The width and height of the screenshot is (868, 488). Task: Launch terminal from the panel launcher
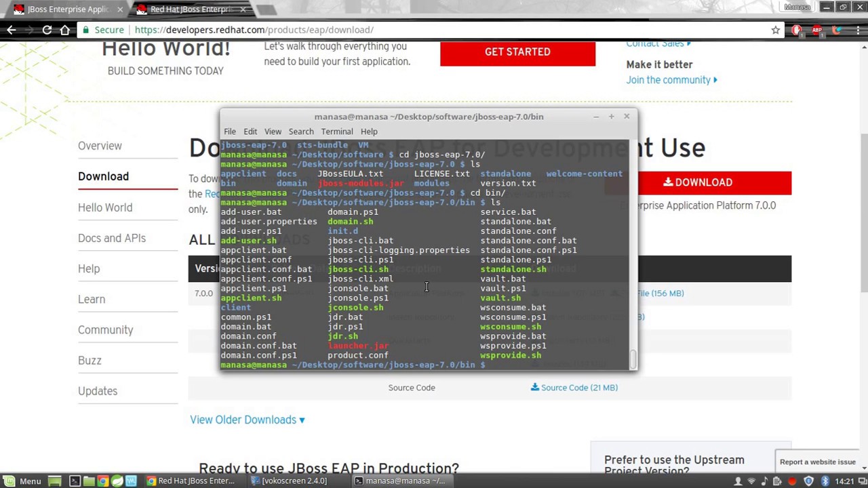[75, 481]
